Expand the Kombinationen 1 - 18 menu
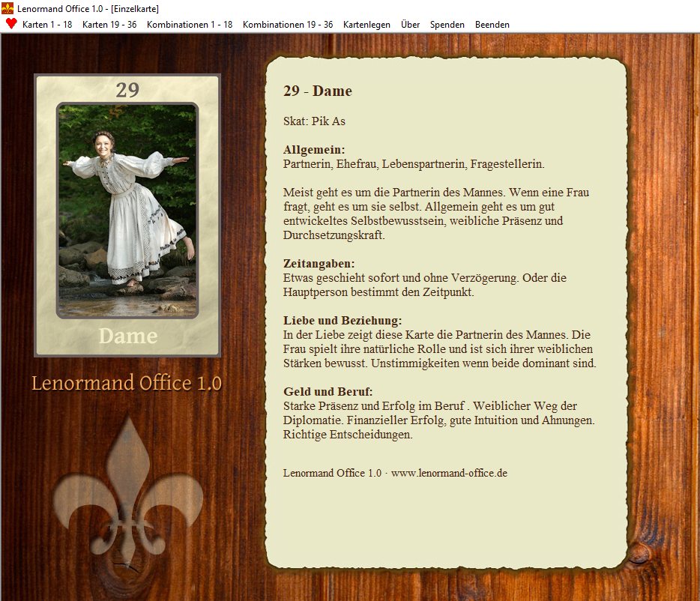Image resolution: width=700 pixels, height=601 pixels. 190,25
